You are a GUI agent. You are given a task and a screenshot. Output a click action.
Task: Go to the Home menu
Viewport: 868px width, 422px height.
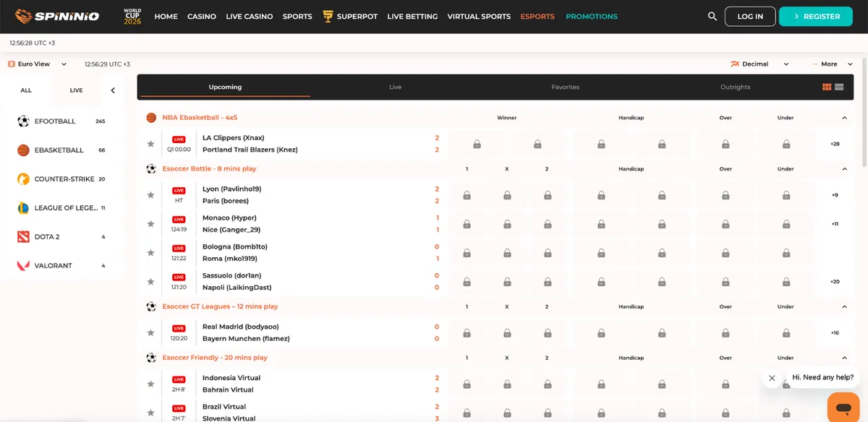point(166,16)
